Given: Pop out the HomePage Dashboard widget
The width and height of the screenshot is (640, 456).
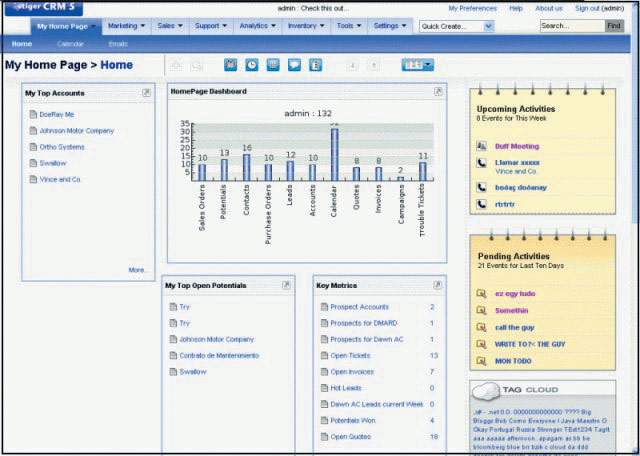Looking at the screenshot, I should [438, 91].
